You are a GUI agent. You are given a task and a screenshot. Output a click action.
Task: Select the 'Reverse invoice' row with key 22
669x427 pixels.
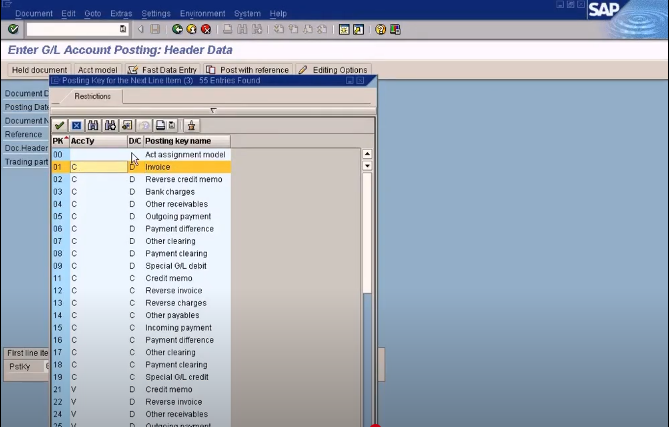tap(141, 402)
